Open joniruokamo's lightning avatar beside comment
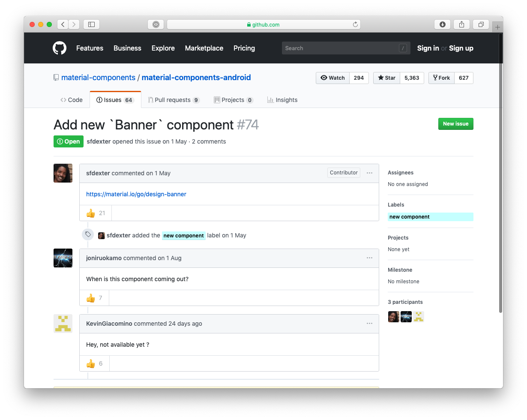This screenshot has width=527, height=420. (x=63, y=258)
